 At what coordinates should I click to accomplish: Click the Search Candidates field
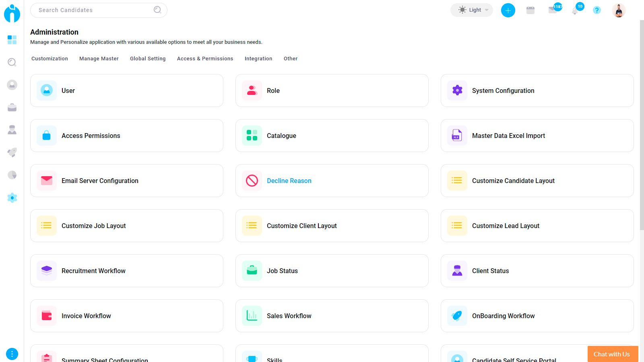(93, 10)
